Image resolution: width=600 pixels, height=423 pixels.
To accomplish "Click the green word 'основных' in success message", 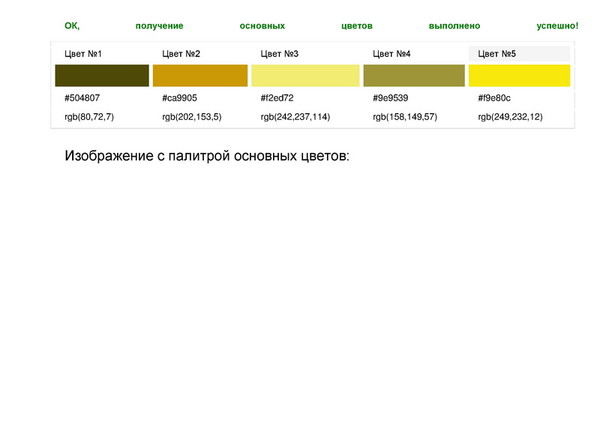I will pyautogui.click(x=262, y=26).
